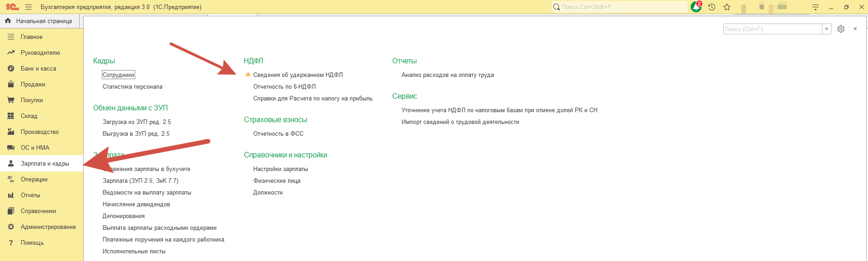Open the Сотрудники link
Viewport: 868px width, 261px height.
(119, 75)
